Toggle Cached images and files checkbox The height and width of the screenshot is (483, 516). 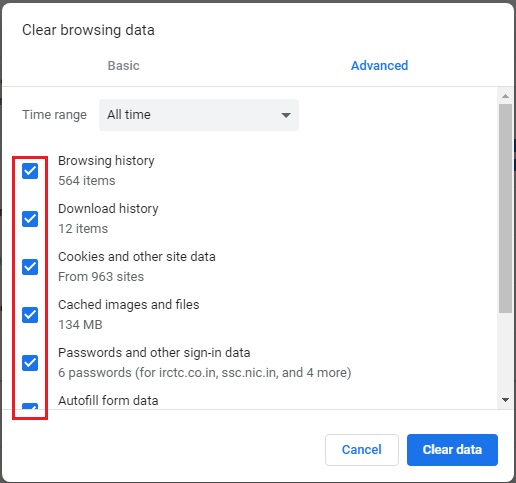pos(30,315)
